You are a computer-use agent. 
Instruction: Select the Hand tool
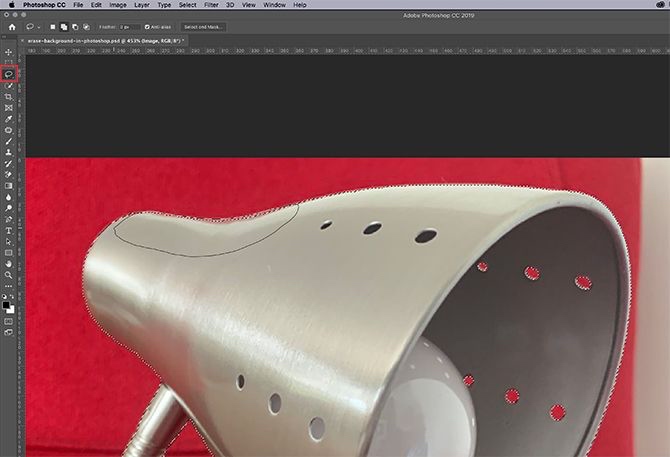coord(9,263)
